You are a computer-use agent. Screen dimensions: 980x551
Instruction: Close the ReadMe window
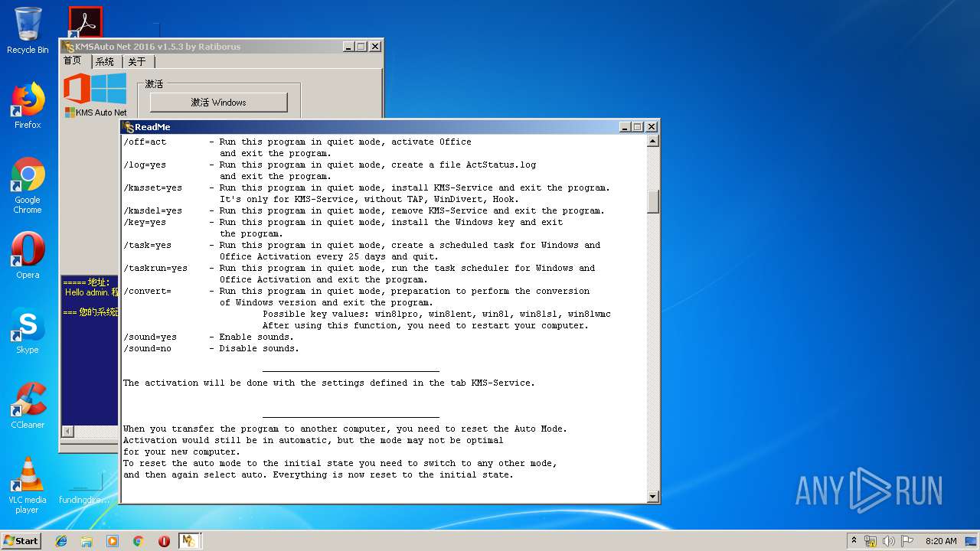[x=652, y=127]
